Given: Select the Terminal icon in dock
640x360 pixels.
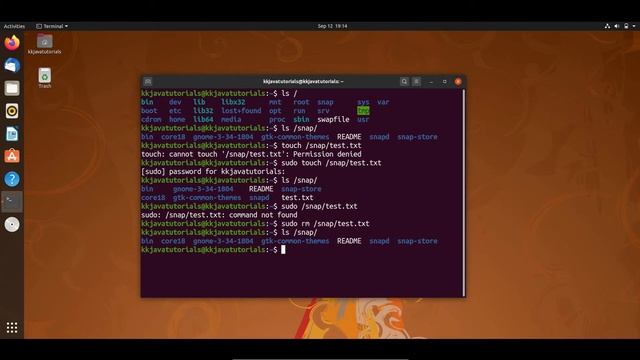Looking at the screenshot, I should coord(12,202).
